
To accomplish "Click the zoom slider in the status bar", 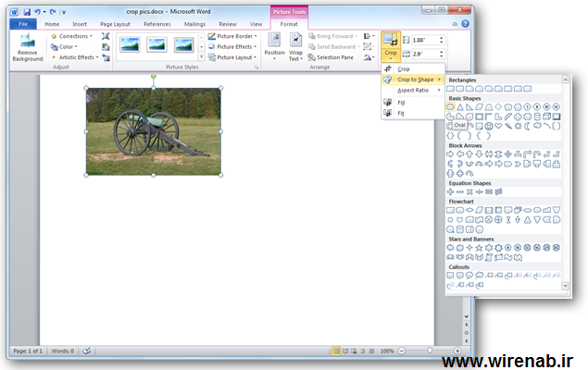I will (x=429, y=351).
